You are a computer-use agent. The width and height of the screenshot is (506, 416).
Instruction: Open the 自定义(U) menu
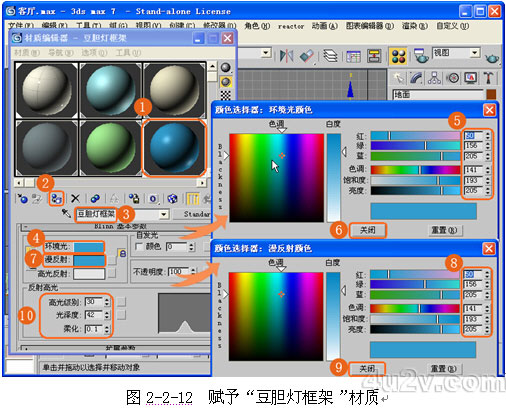point(453,26)
